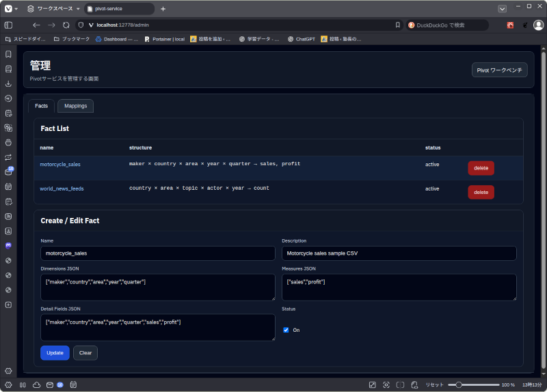Select the Facts tab
This screenshot has height=392, width=547.
pos(41,106)
